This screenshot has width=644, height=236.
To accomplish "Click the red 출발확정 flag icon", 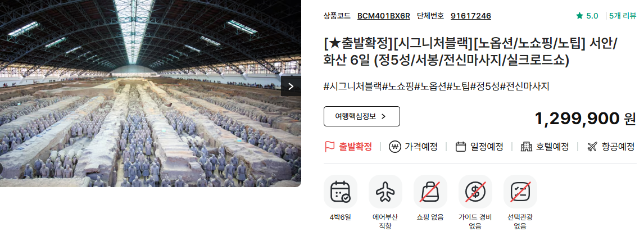I will pyautogui.click(x=329, y=147).
